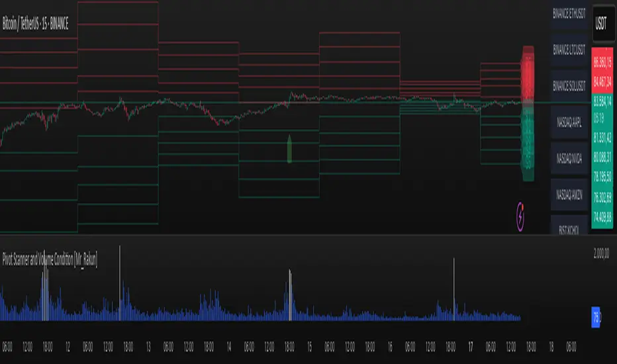Click the 05:19 bar countdown label
This screenshot has width=617, height=364.
click(598, 118)
